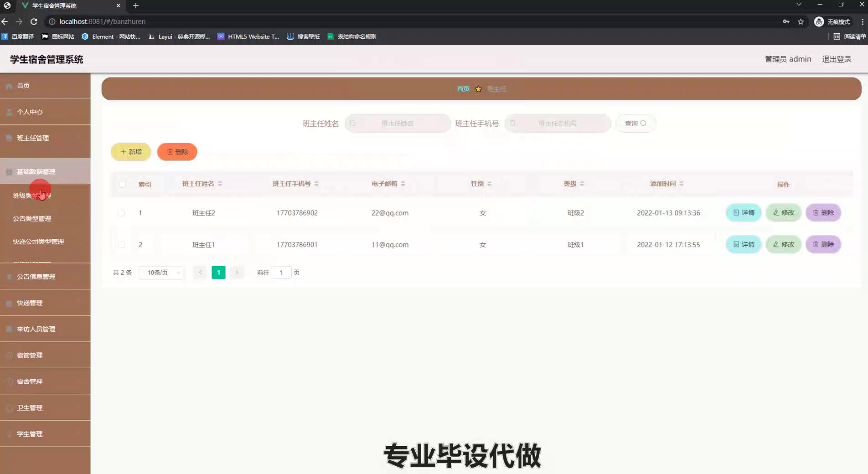Click the site info icon in address bar
Viewport: 868px width, 474px height.
coord(52,21)
